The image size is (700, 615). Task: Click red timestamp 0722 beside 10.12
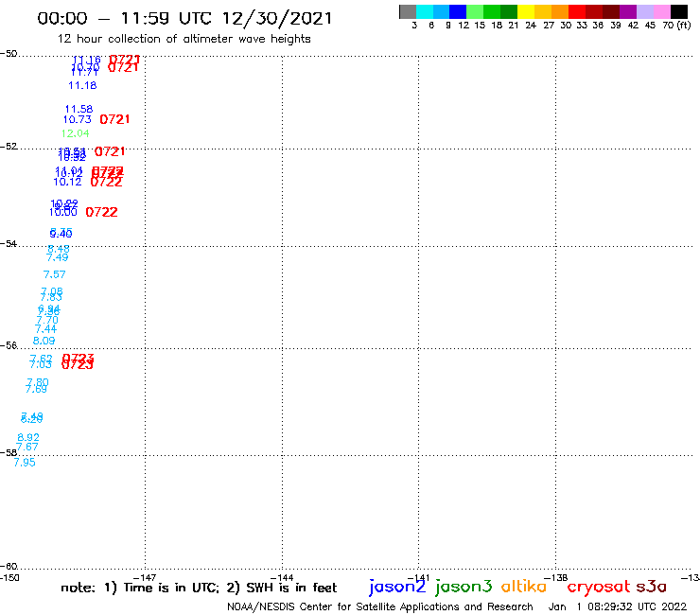pyautogui.click(x=106, y=182)
